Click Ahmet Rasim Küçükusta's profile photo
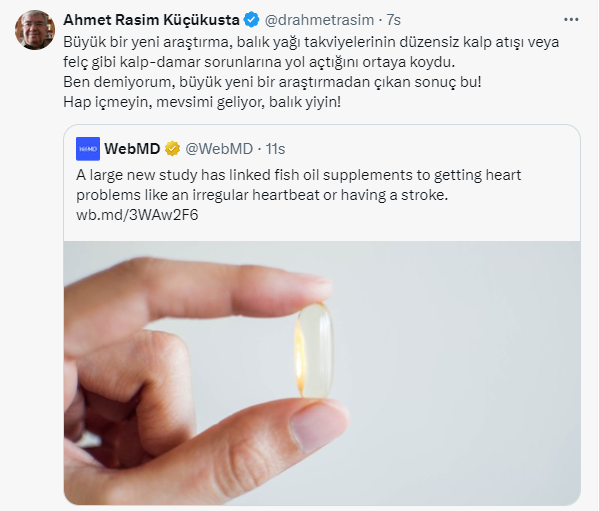599x511 pixels. (x=35, y=30)
